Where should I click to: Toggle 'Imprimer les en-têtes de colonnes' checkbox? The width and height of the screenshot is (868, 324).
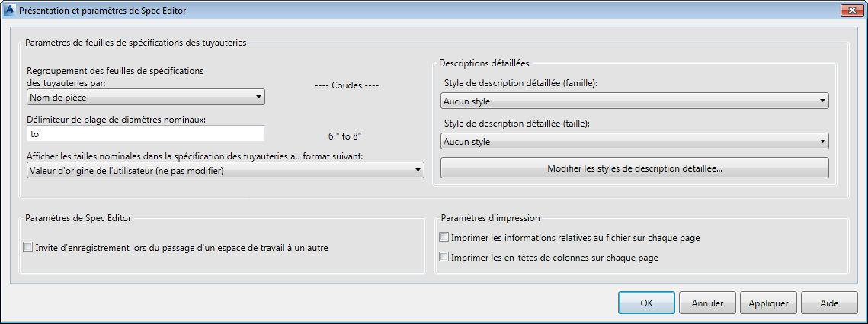pyautogui.click(x=445, y=258)
